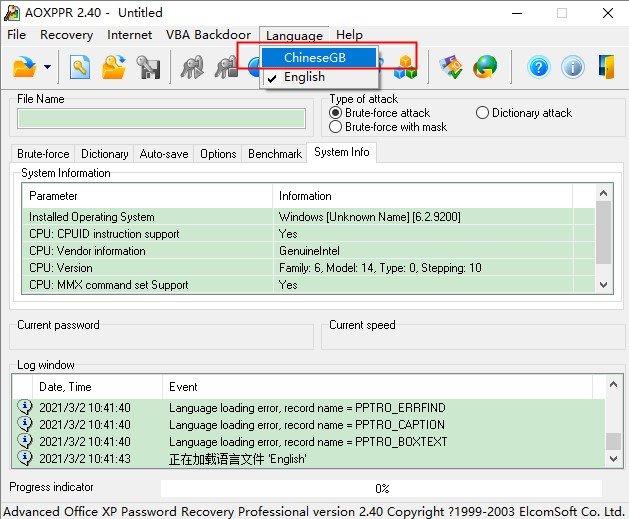Expand the open file dropdown arrow
This screenshot has height=519, width=629.
point(47,67)
